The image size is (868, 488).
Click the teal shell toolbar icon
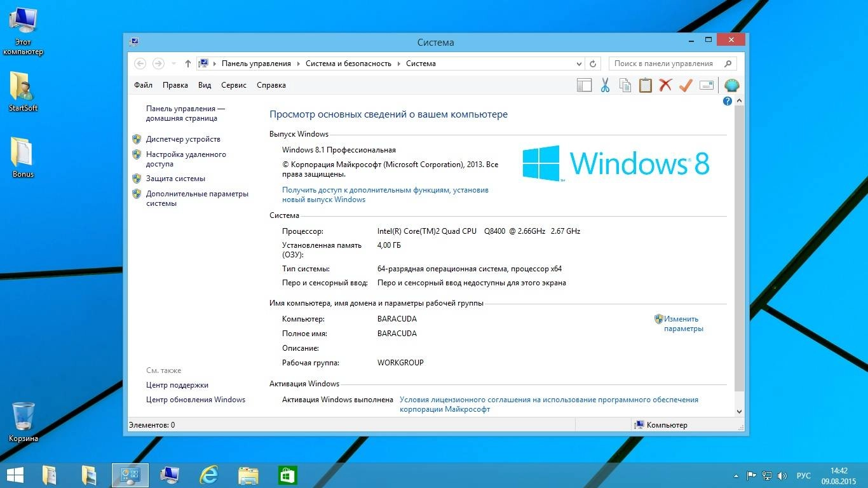[732, 85]
